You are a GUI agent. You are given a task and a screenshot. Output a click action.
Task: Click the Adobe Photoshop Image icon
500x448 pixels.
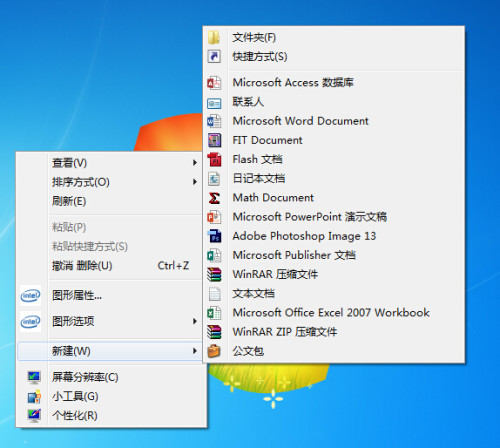tap(214, 236)
